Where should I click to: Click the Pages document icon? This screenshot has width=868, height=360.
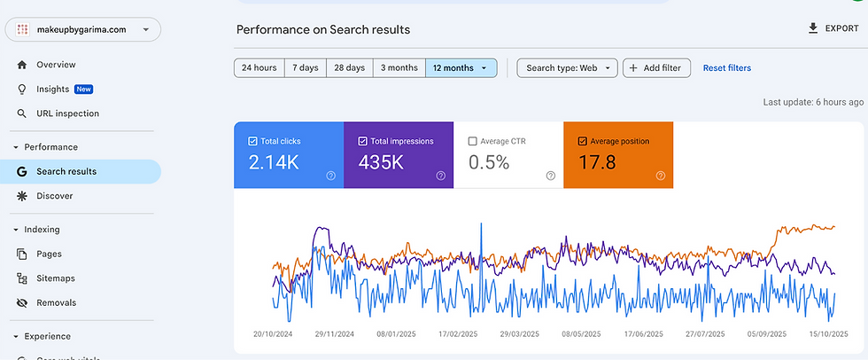coord(21,254)
